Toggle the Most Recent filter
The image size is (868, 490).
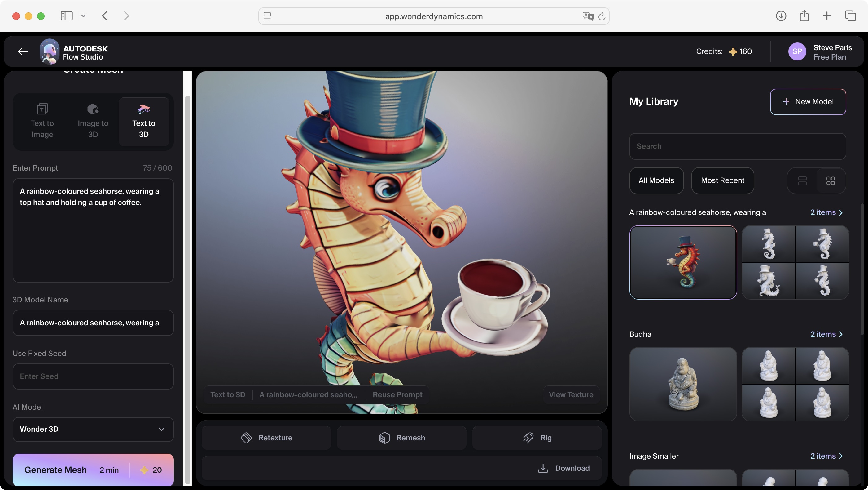tap(722, 180)
